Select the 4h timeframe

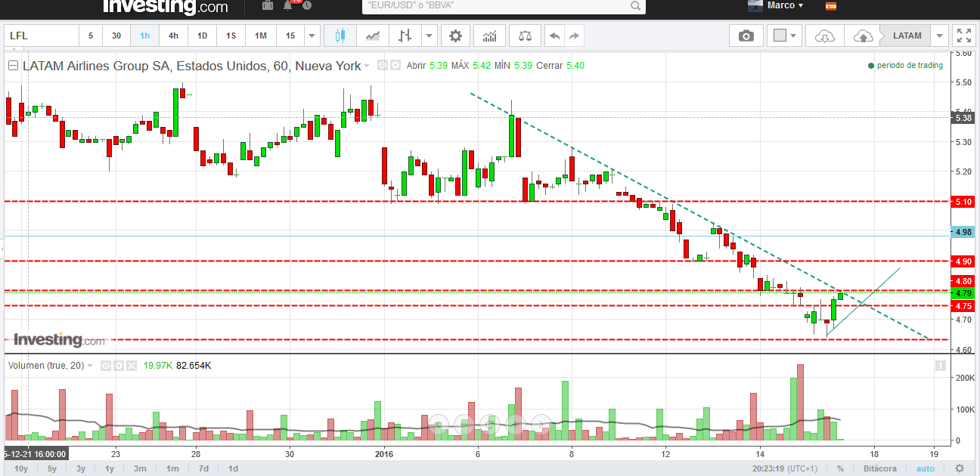pyautogui.click(x=173, y=36)
